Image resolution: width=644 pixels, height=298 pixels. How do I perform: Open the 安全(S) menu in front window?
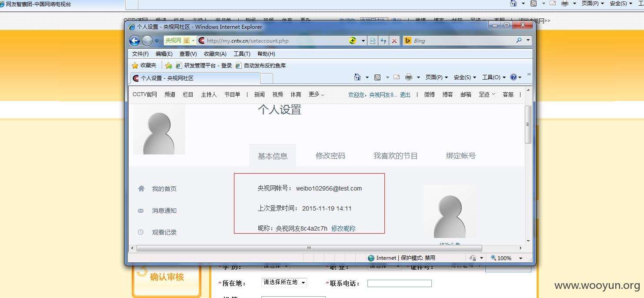point(465,77)
